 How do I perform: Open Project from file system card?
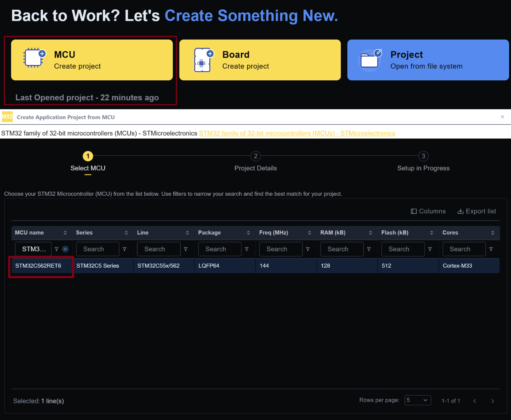(428, 60)
